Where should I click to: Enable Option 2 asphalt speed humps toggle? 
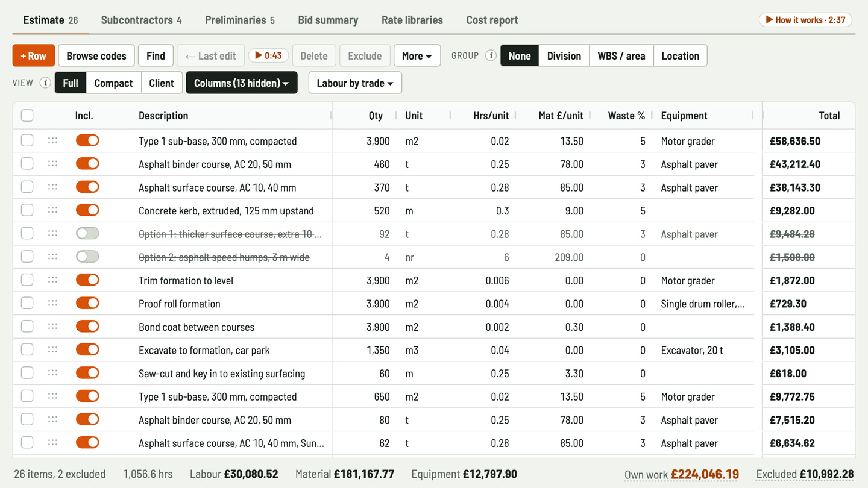(87, 257)
